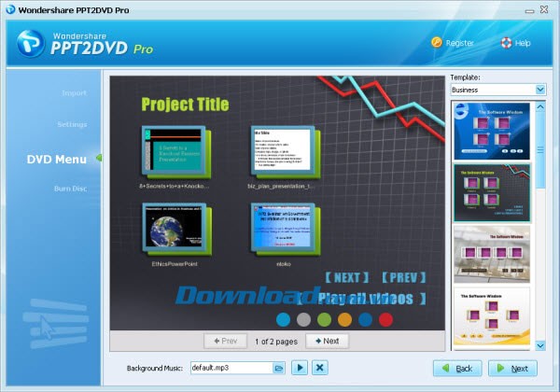Open the Template dropdown set to Business
The image size is (560, 392).
coord(497,90)
